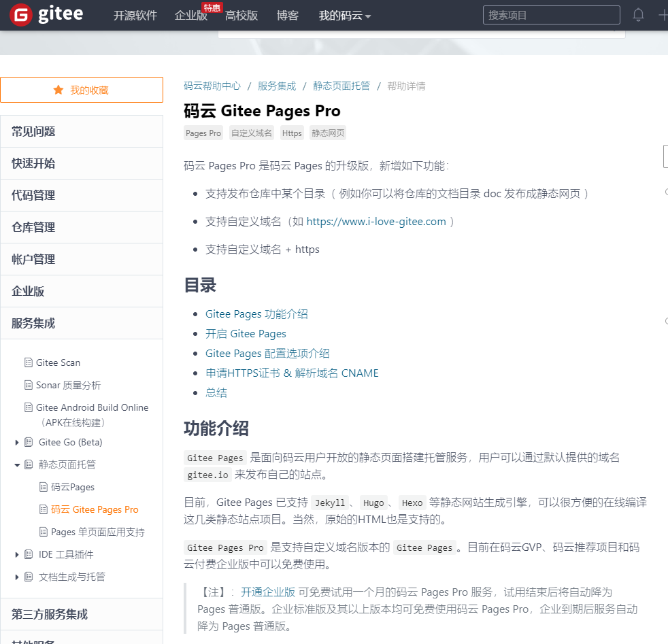
Task: Open Gitee Scan help page
Action: point(58,362)
